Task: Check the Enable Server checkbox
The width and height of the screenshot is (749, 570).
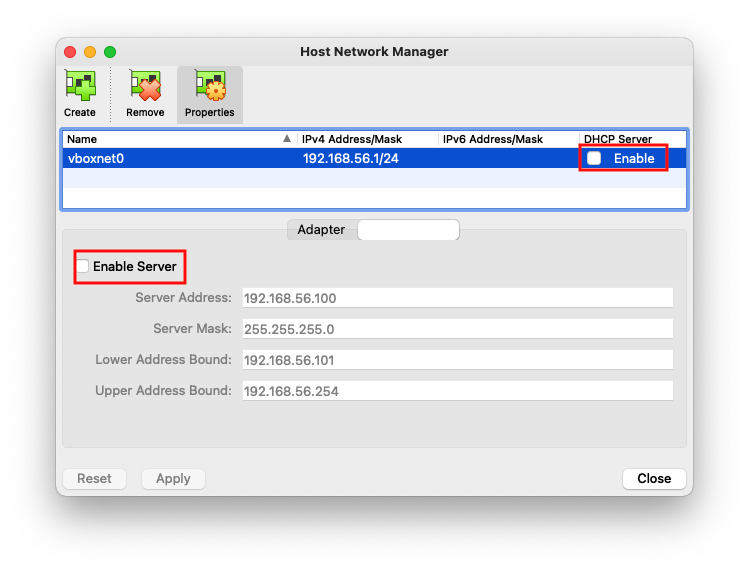Action: coord(83,266)
